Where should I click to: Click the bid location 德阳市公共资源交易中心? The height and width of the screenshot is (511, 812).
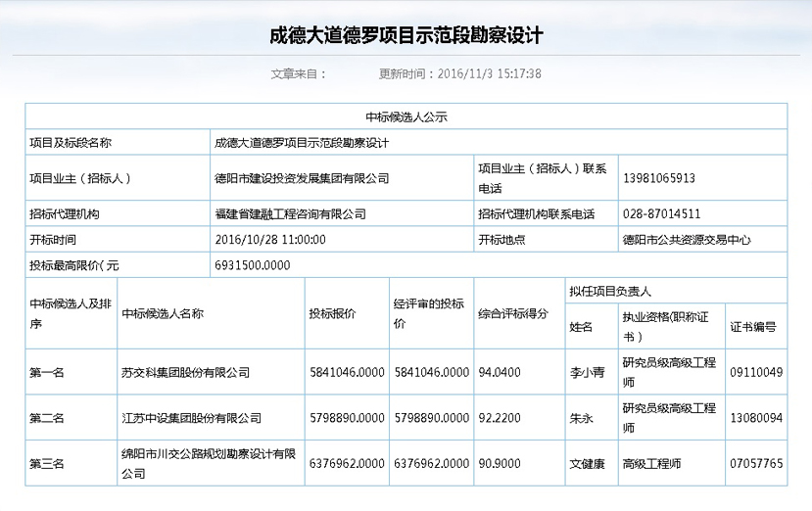point(687,239)
